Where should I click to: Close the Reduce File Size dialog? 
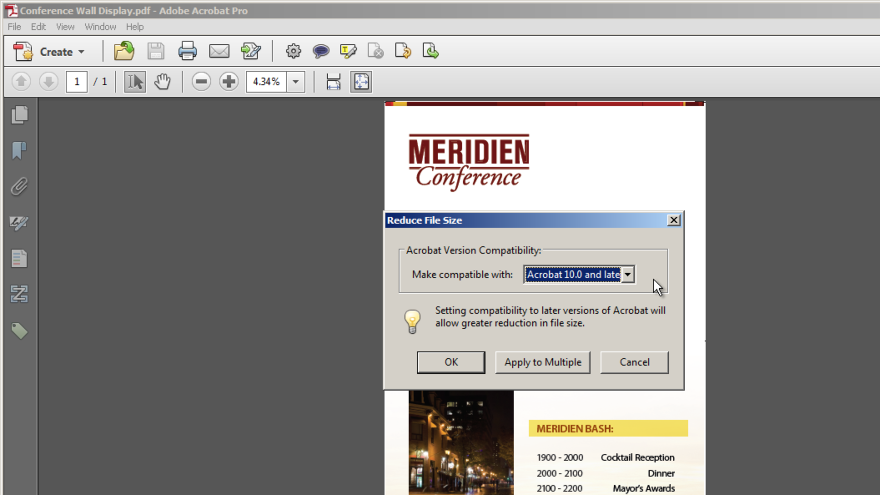[x=673, y=220]
